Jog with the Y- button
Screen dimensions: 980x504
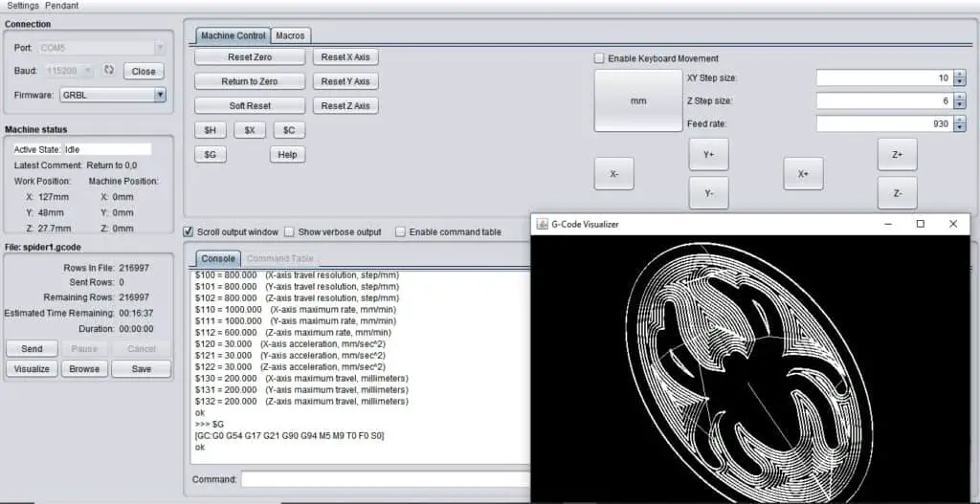click(709, 193)
